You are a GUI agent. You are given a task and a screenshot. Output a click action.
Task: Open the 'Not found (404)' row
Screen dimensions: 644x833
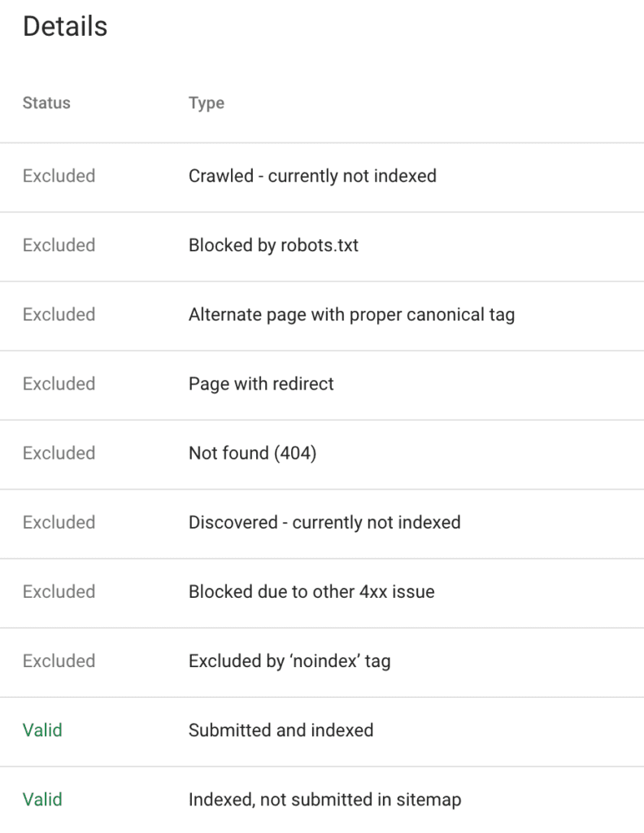[252, 452]
